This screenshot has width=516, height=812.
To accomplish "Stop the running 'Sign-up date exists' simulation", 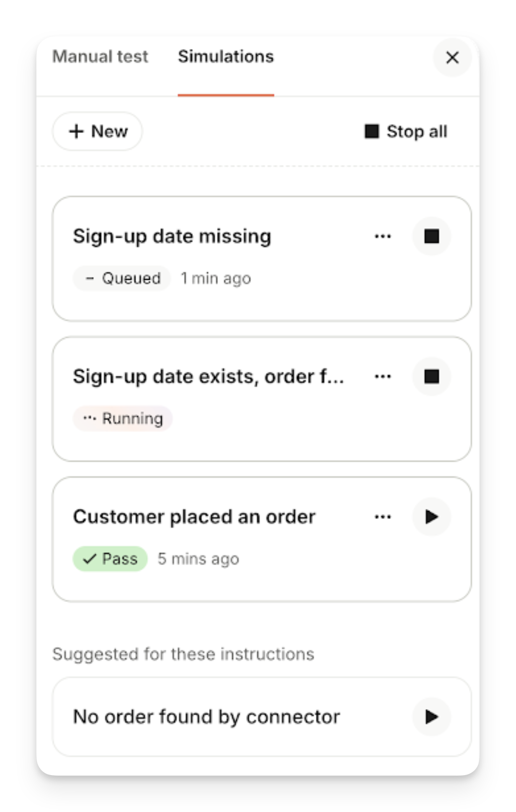I will (431, 376).
